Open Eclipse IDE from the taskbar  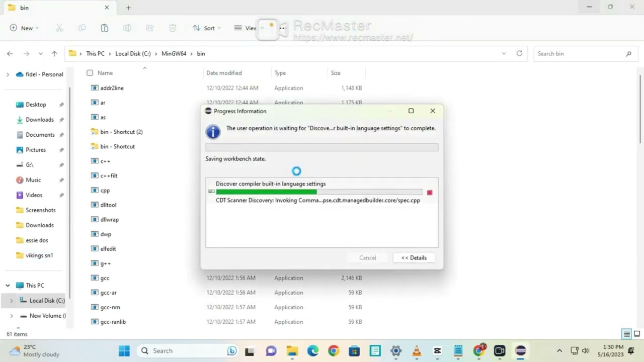[x=521, y=351]
